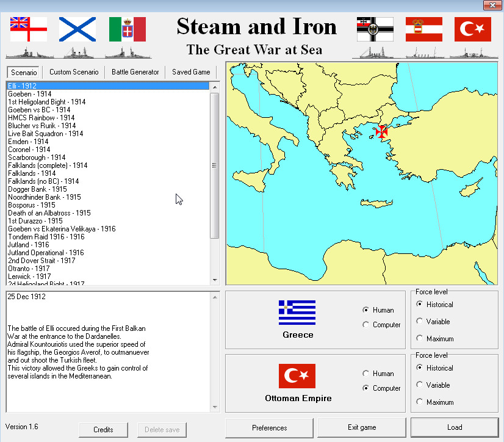Viewport: 504px width, 442px height.
Task: Click the Austro-Hungarian flag icon
Action: [x=423, y=29]
